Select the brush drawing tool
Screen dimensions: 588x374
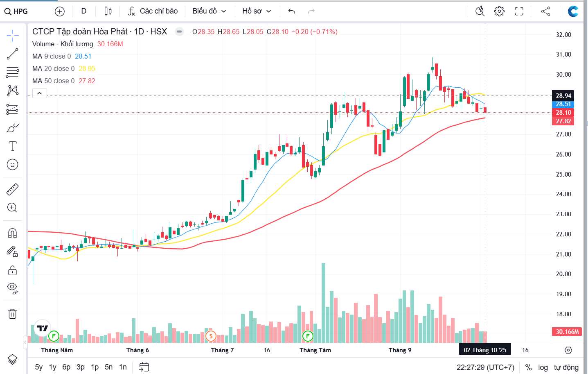[13, 128]
